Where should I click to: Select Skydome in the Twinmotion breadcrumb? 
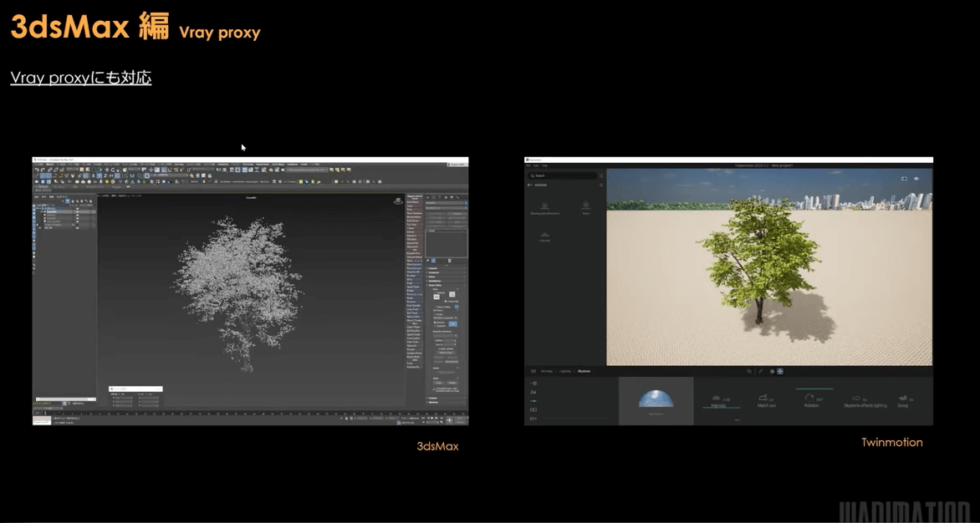tap(584, 371)
